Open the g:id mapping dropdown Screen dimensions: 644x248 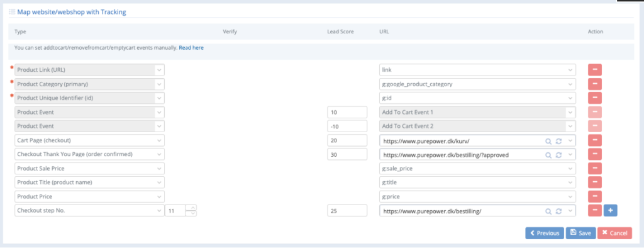[477, 98]
